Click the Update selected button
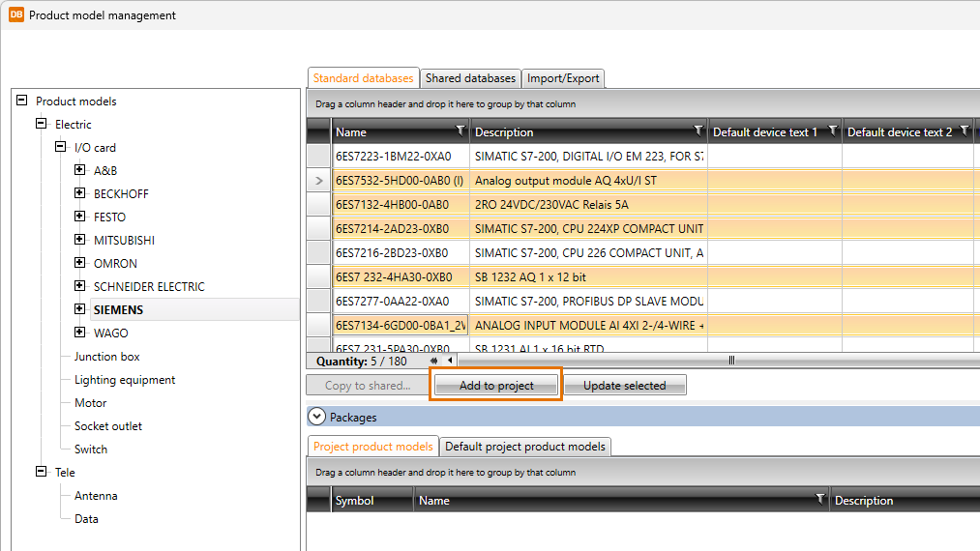The image size is (980, 551). pyautogui.click(x=624, y=385)
